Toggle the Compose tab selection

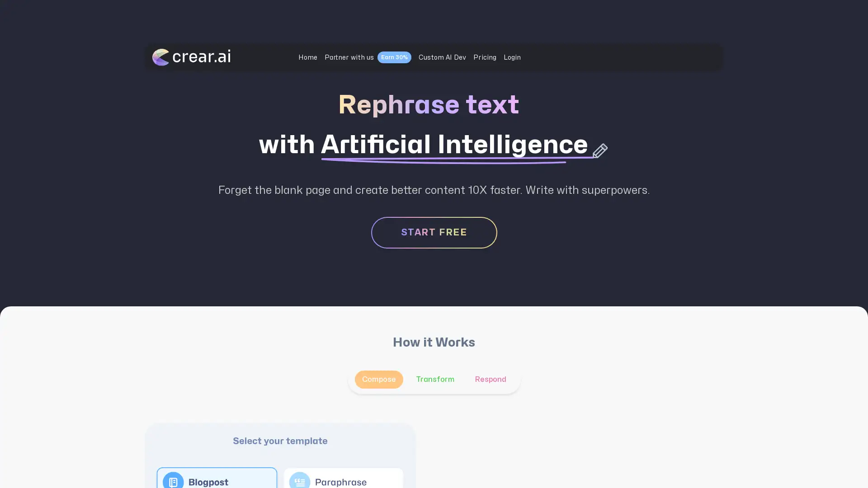379,380
